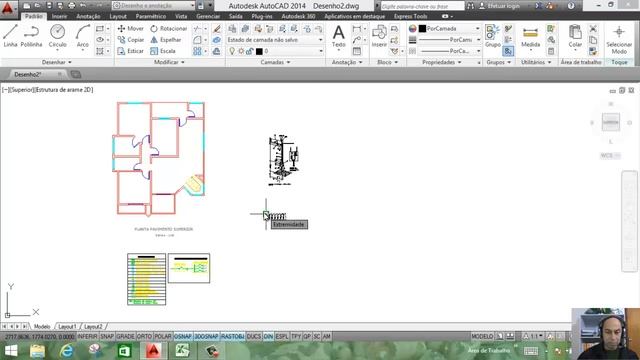Open the Layout2 tab
Viewport: 640px width, 360px height.
pos(93,327)
